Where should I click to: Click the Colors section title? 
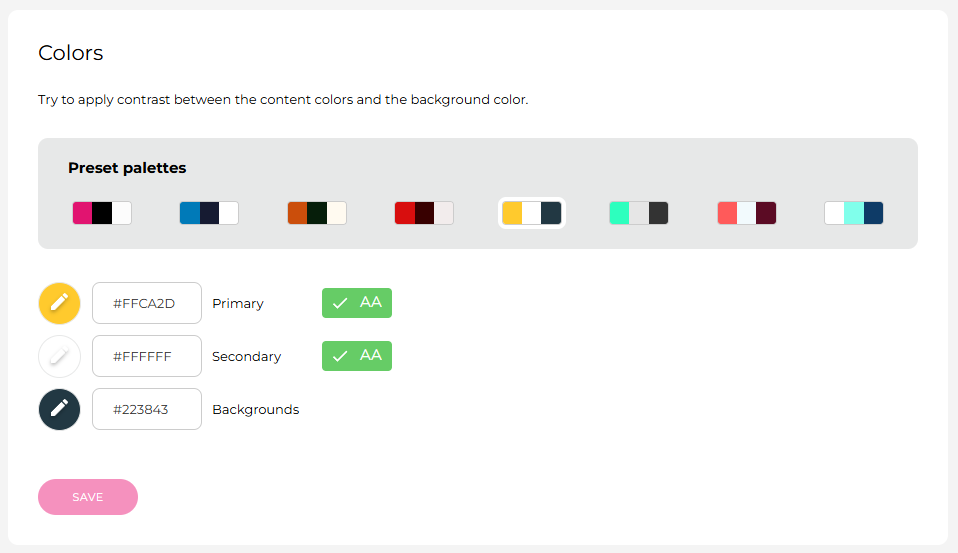[x=70, y=53]
